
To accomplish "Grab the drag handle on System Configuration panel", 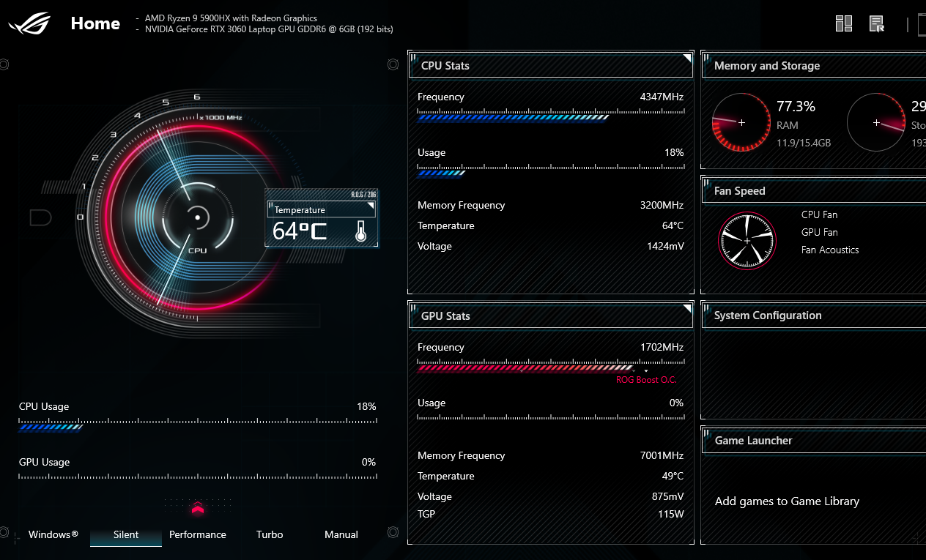I will [x=706, y=307].
